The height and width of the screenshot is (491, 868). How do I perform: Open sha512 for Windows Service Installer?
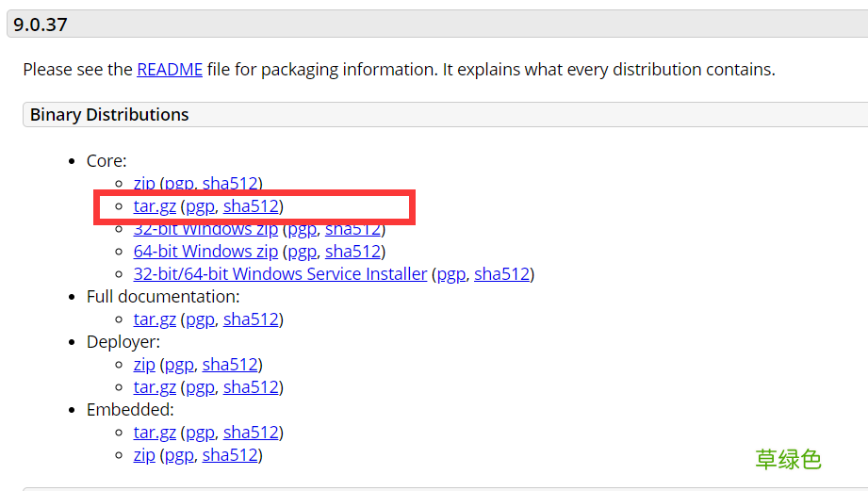click(x=501, y=274)
